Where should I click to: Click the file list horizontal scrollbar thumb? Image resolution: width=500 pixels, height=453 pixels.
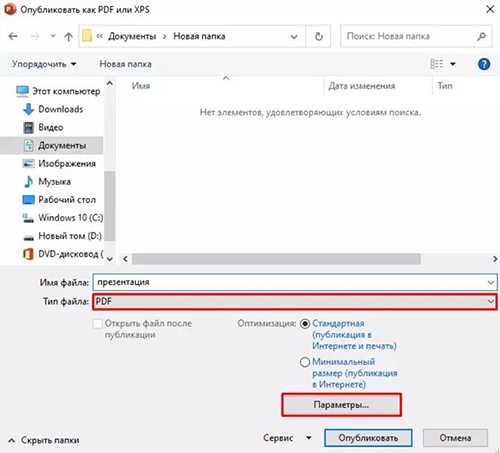[276, 259]
